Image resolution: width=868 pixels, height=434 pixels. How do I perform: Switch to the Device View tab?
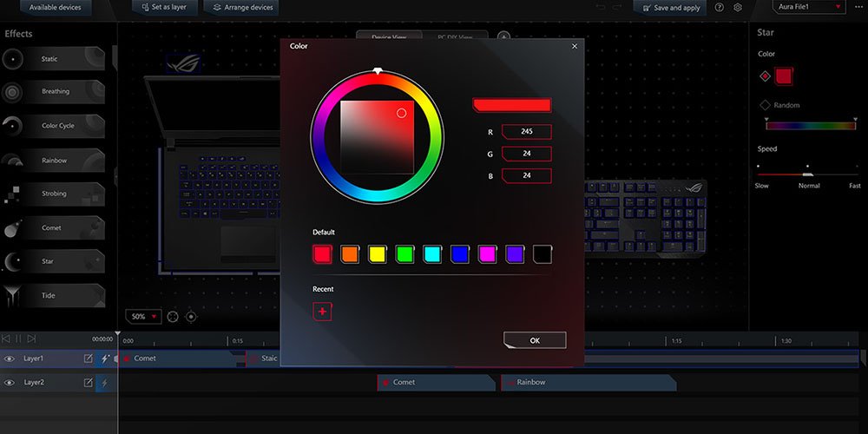[x=389, y=37]
